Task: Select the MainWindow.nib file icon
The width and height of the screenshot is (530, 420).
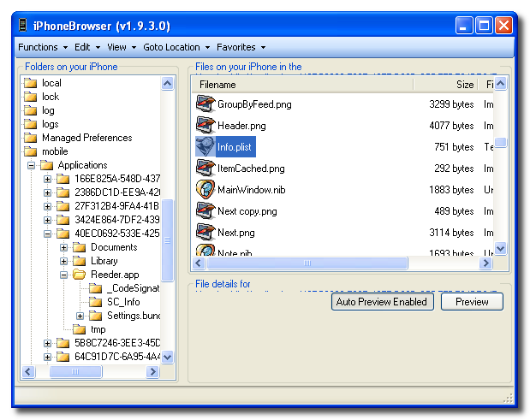Action: point(205,189)
